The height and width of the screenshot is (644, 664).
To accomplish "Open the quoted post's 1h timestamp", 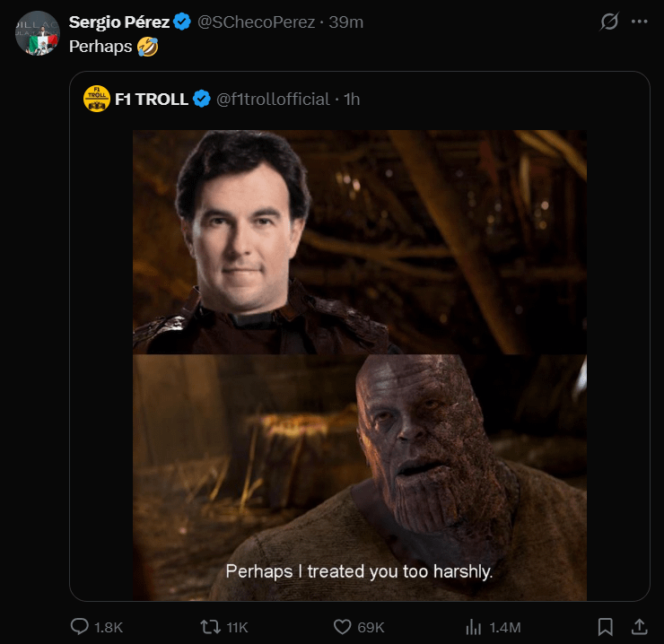I will click(352, 99).
